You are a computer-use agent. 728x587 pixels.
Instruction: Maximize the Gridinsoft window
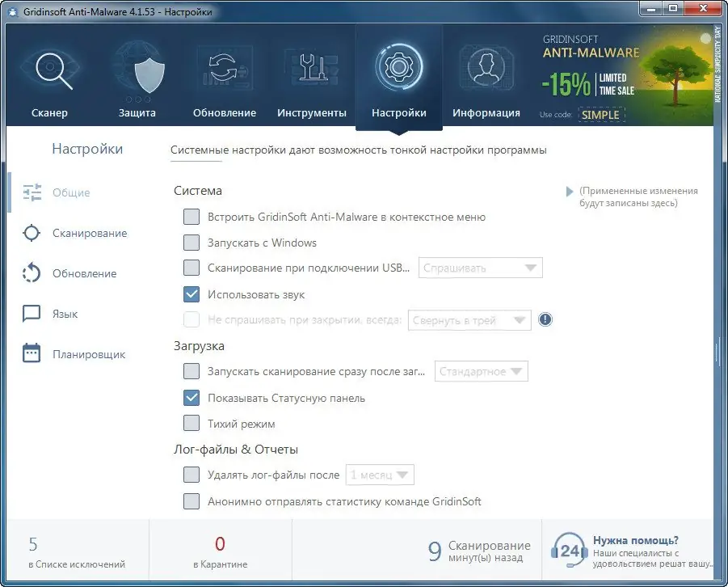coord(673,9)
